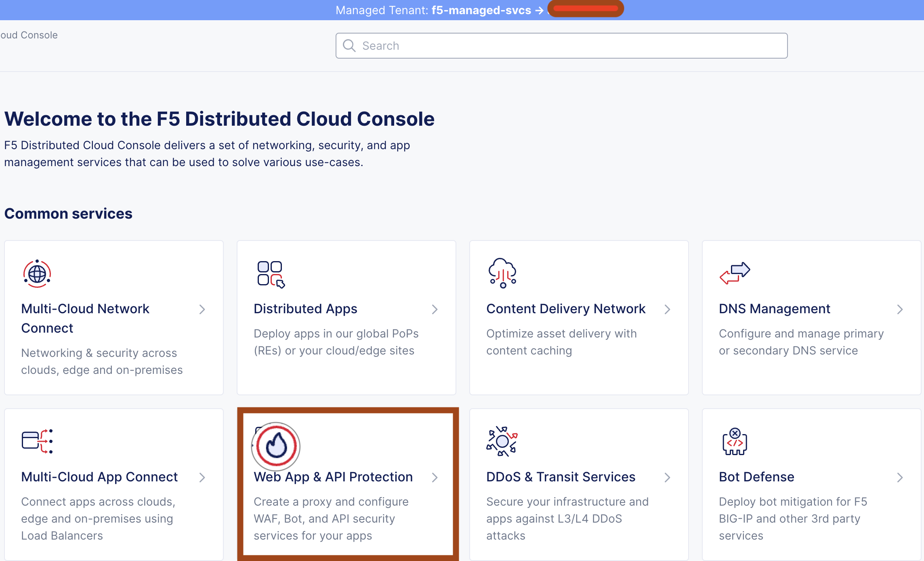Click the DNS Management arrows icon
The height and width of the screenshot is (561, 924).
tap(735, 273)
